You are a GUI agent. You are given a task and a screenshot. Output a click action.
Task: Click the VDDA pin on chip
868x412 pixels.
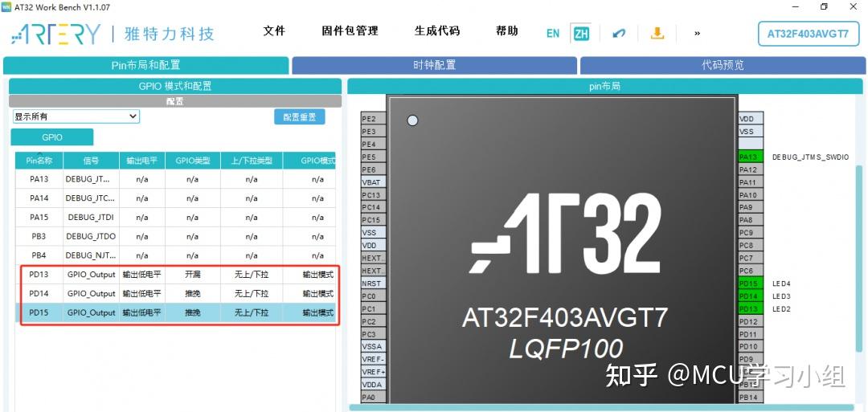373,385
